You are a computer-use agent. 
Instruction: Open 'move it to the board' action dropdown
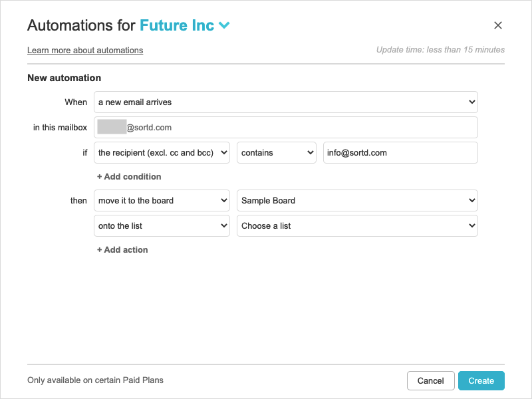pos(162,201)
